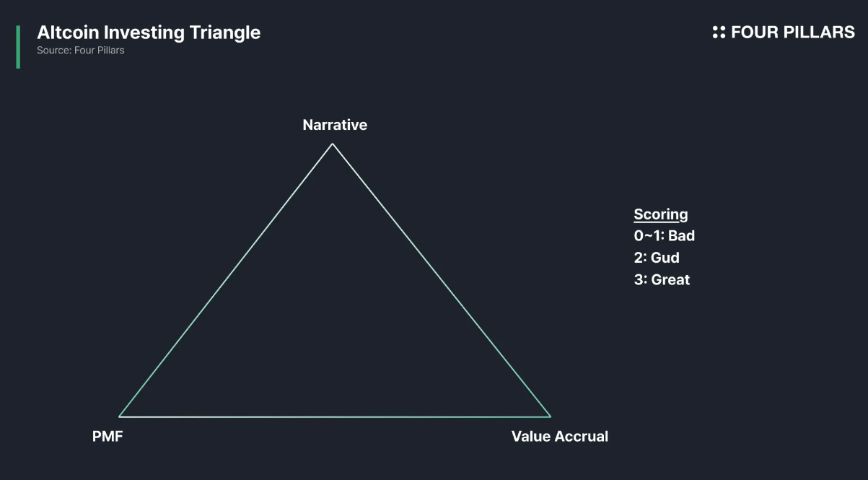Select the PMF label

[108, 436]
